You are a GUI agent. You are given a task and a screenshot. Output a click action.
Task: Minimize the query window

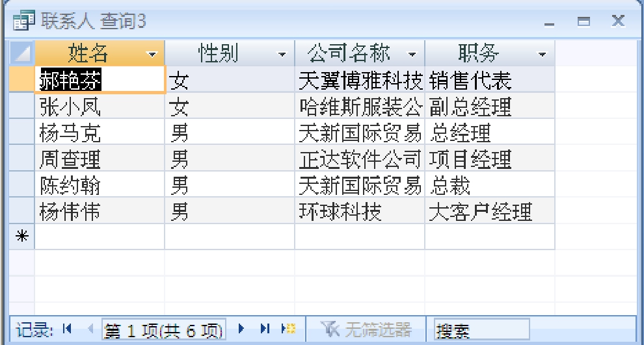point(554,23)
